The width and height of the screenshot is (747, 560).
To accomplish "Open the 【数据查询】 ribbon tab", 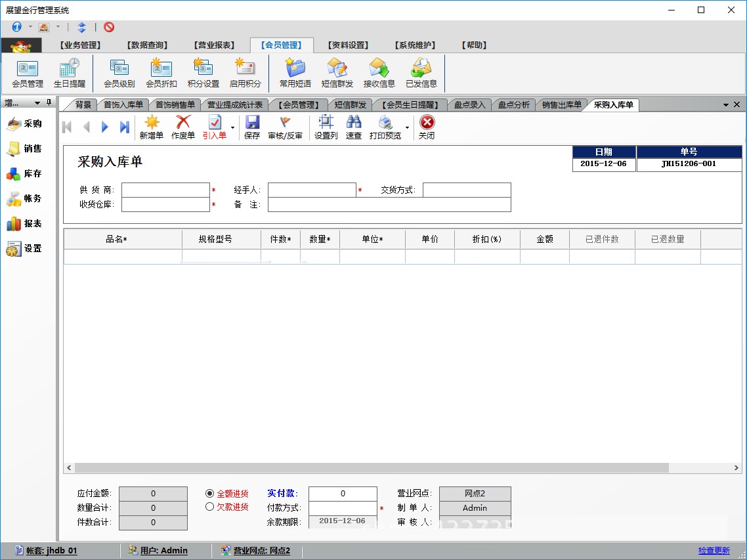I will [147, 45].
